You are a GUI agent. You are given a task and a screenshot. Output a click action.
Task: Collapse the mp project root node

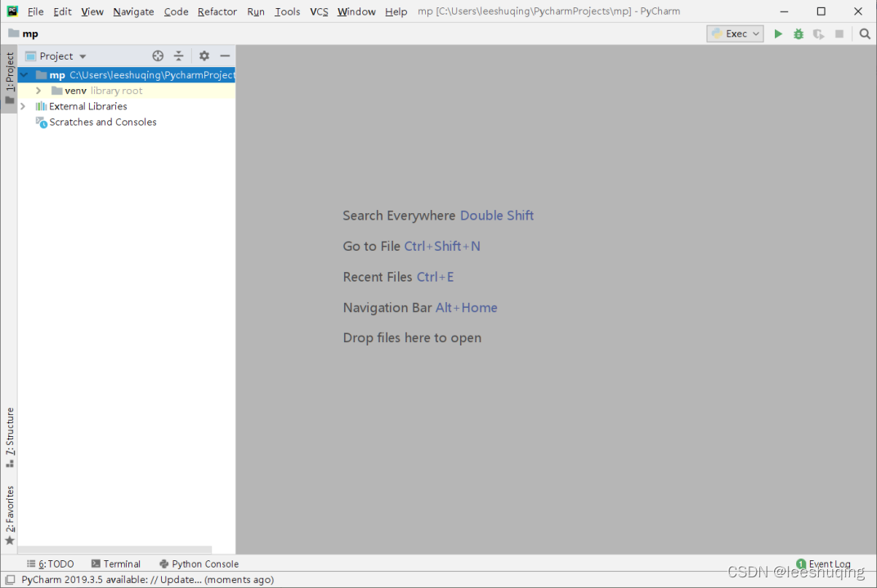(24, 75)
